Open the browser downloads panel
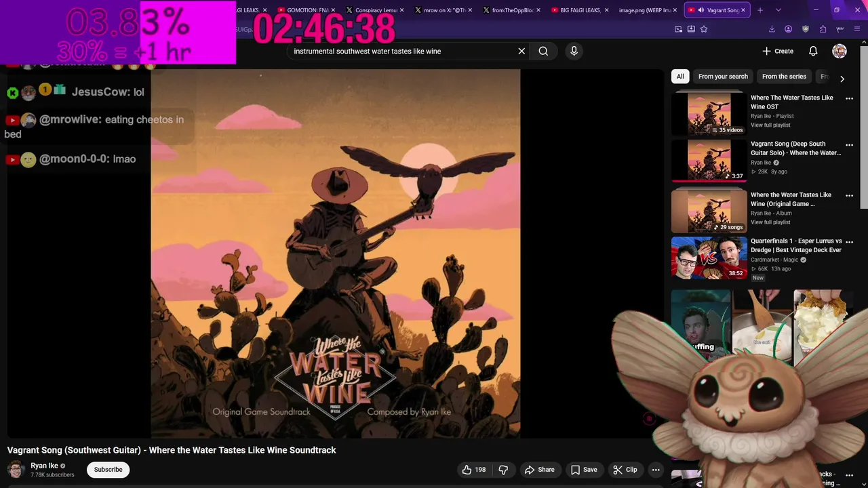Image resolution: width=868 pixels, height=488 pixels. pyautogui.click(x=772, y=29)
